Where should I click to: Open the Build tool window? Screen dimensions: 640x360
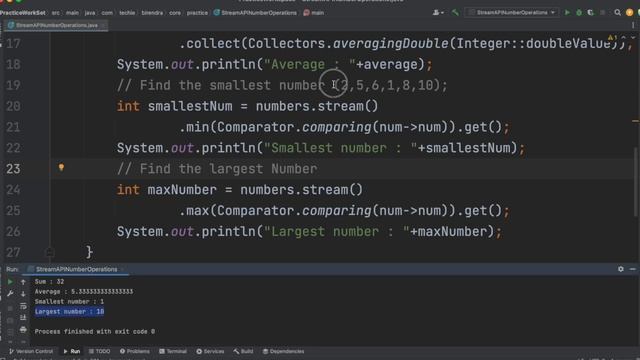pyautogui.click(x=243, y=351)
